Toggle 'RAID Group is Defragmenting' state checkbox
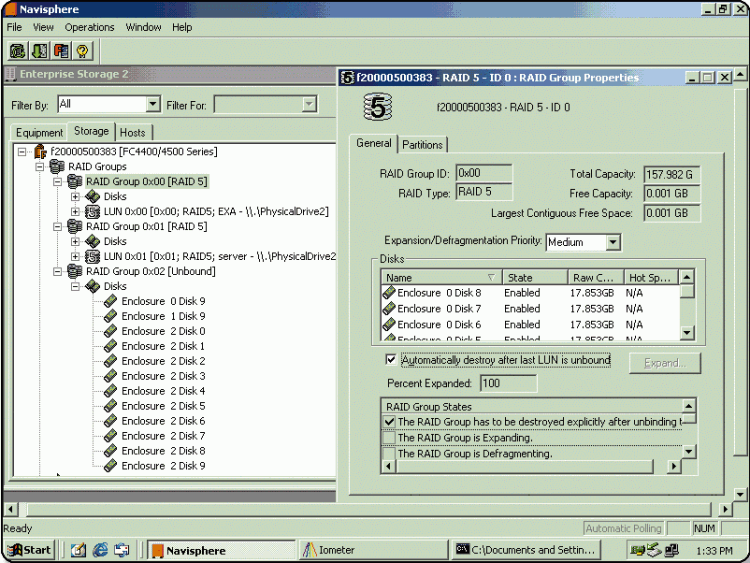Screen dimensions: 750x563 pyautogui.click(x=389, y=453)
